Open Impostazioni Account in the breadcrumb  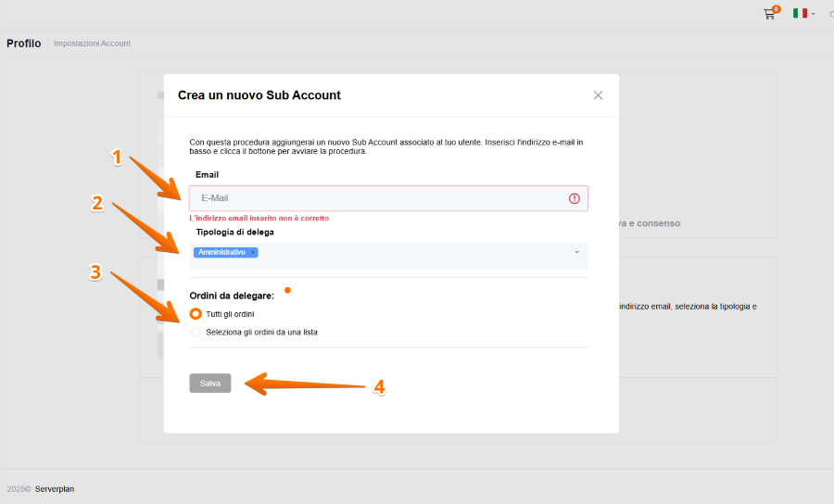[x=92, y=44]
